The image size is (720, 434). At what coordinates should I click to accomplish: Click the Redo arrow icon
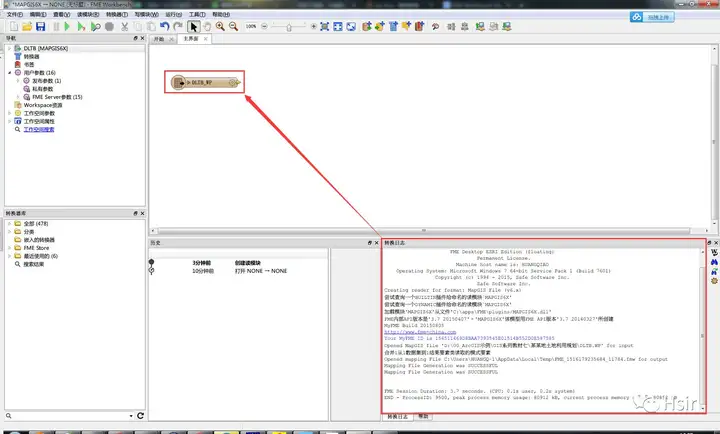point(178,27)
